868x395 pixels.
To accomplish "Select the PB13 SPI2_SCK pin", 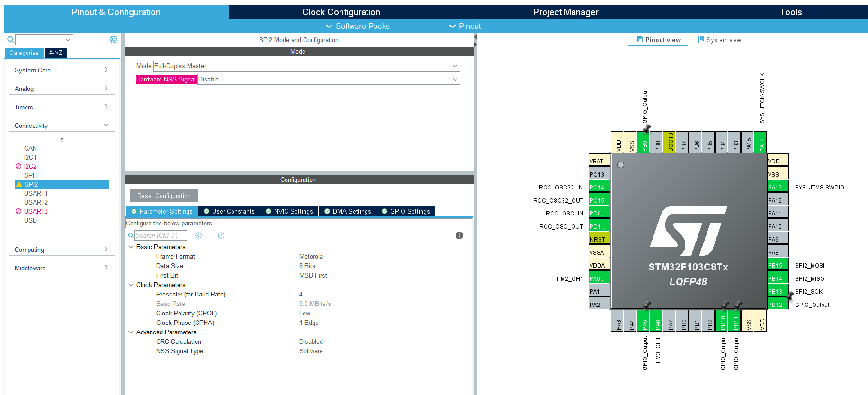I will point(778,291).
